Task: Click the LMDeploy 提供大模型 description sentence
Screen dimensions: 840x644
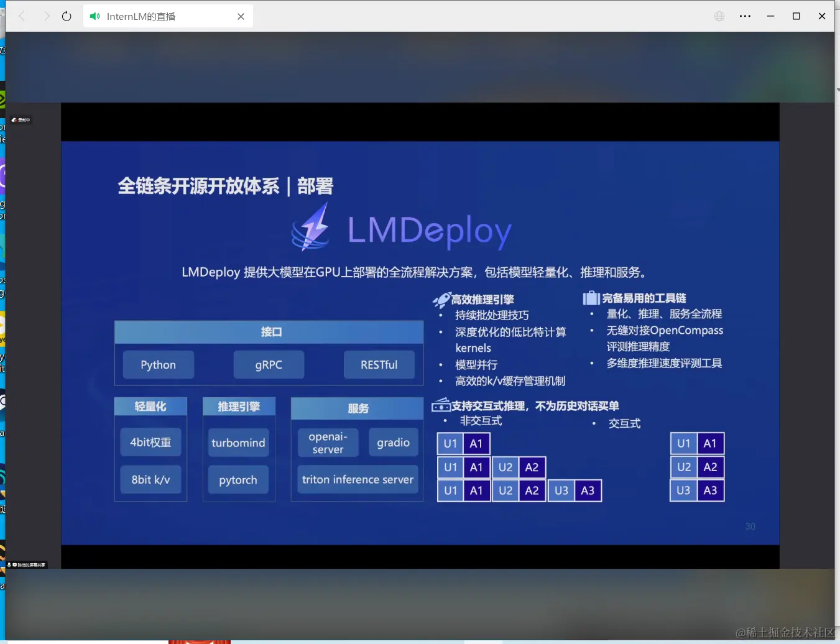Action: tap(415, 272)
